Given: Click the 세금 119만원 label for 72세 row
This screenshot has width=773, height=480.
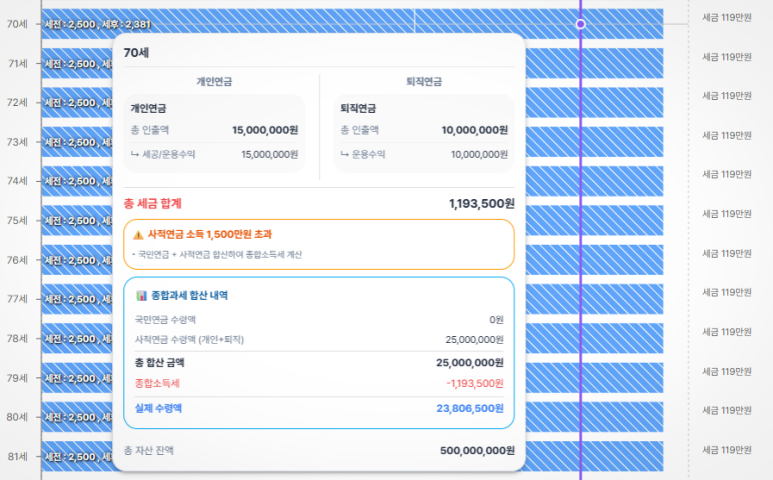Looking at the screenshot, I should [727, 96].
